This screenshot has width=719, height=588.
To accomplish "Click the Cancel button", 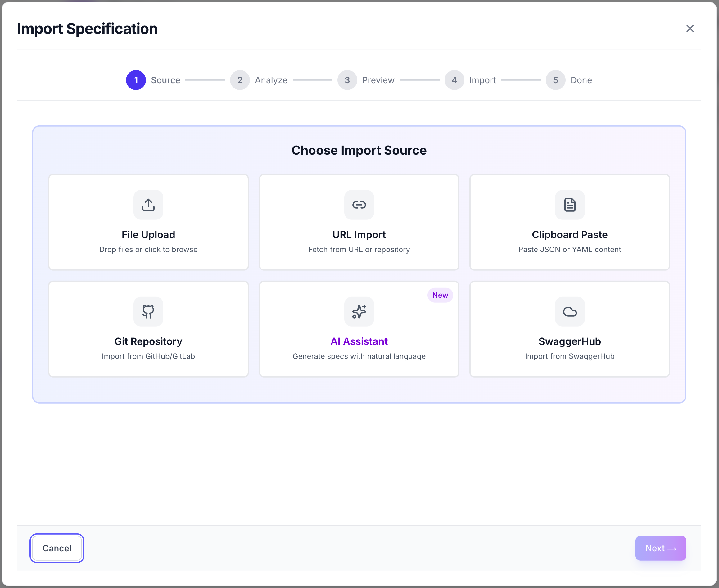I will tap(57, 548).
